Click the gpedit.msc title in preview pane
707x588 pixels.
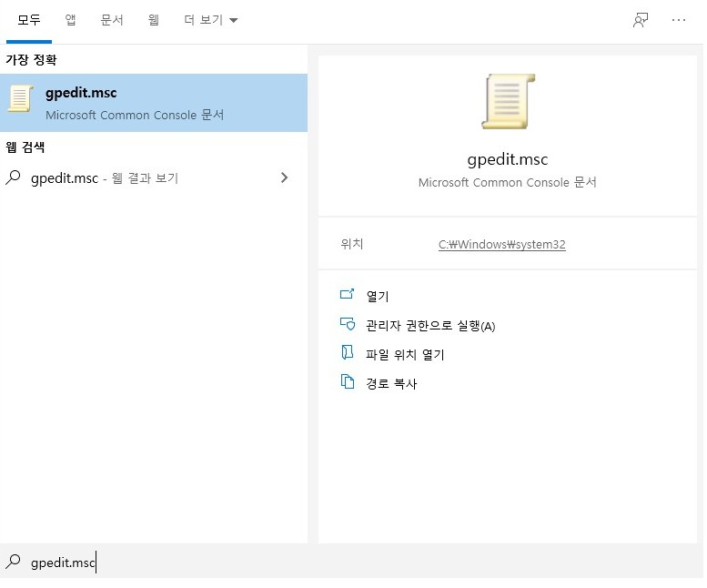(508, 159)
